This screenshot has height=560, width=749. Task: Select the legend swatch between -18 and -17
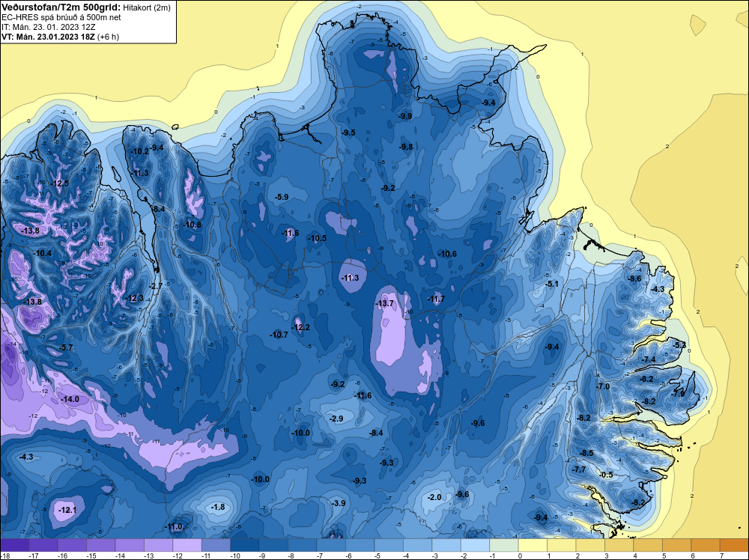pyautogui.click(x=14, y=545)
